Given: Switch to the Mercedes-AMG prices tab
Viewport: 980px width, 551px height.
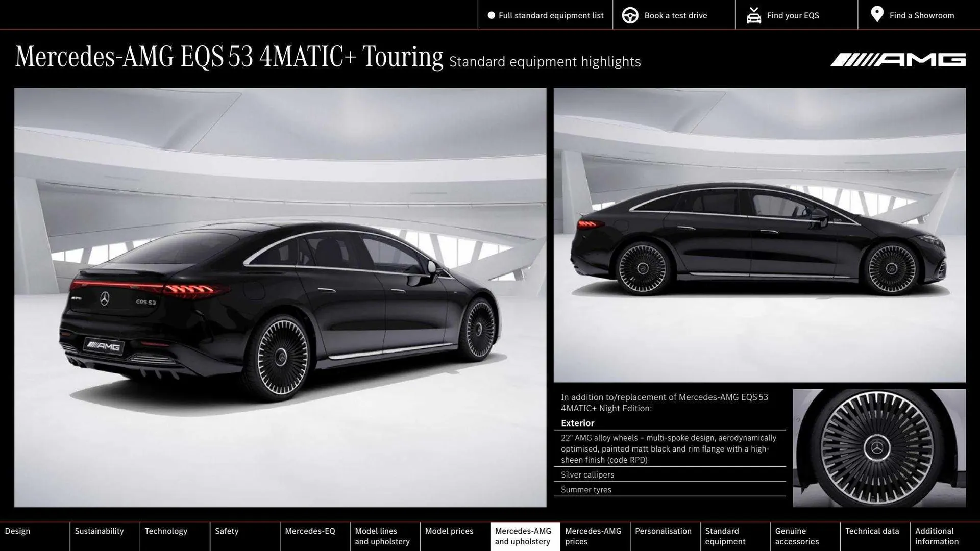Looking at the screenshot, I should click(593, 536).
